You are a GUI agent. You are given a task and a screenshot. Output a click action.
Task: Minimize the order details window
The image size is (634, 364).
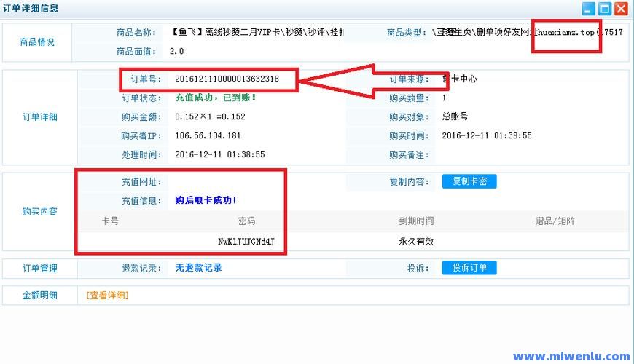point(589,9)
